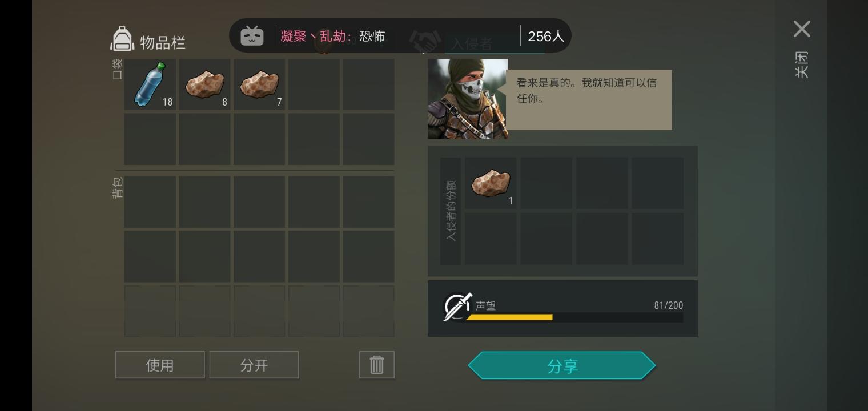The width and height of the screenshot is (868, 411).
Task: Click the masked raider portrait
Action: [x=468, y=99]
